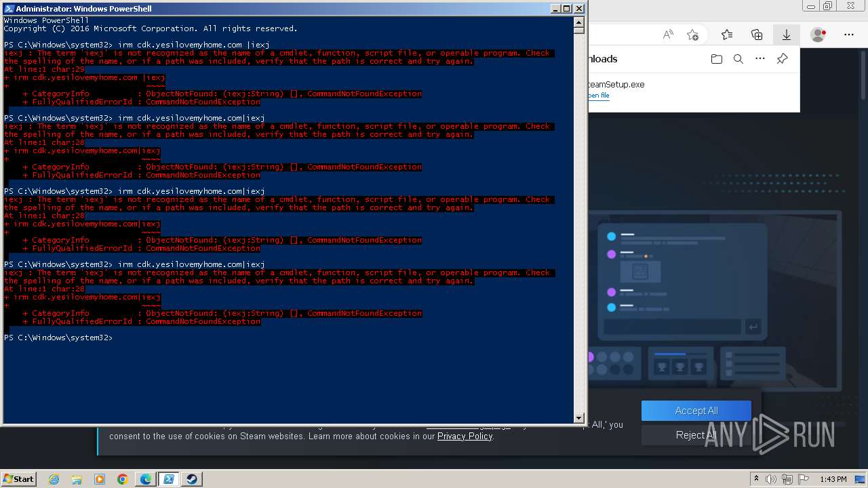Maximize the PowerShell window

pos(567,9)
